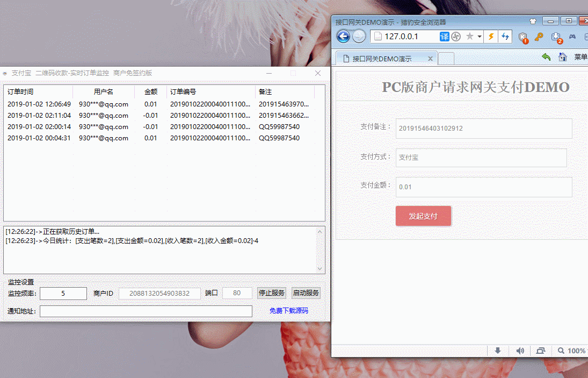Click the fan-shaped icon in address bar
Image resolution: width=588 pixels, height=378 pixels.
pyautogui.click(x=456, y=37)
